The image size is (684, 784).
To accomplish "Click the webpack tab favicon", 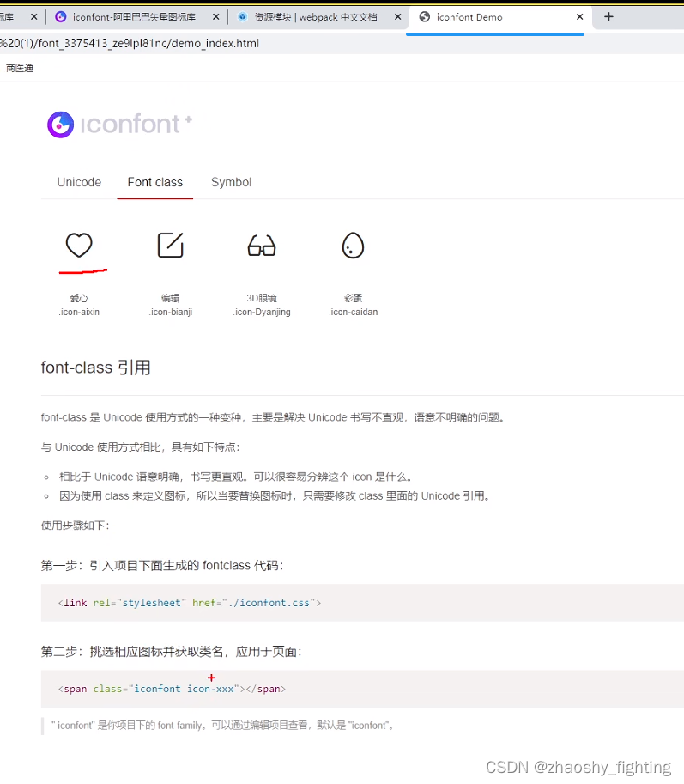I will 242,17.
